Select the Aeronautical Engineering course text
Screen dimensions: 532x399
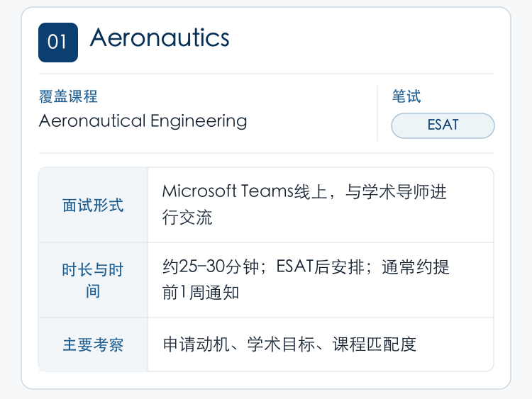coord(143,121)
